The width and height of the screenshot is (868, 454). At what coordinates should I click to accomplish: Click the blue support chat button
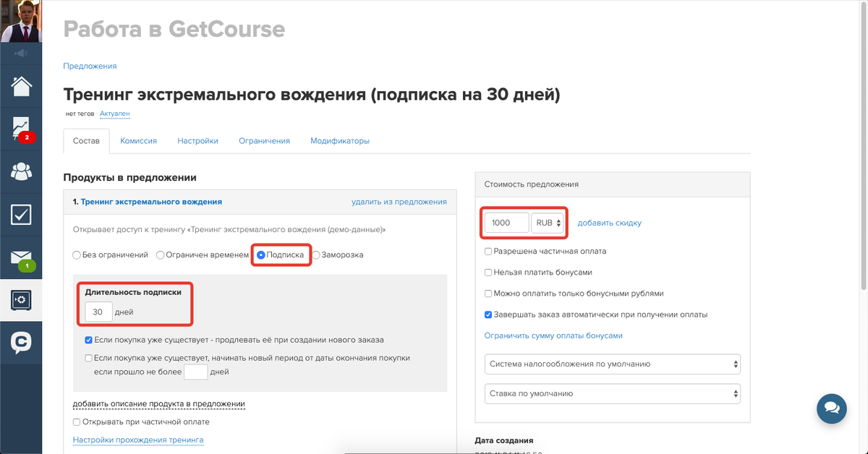[831, 408]
